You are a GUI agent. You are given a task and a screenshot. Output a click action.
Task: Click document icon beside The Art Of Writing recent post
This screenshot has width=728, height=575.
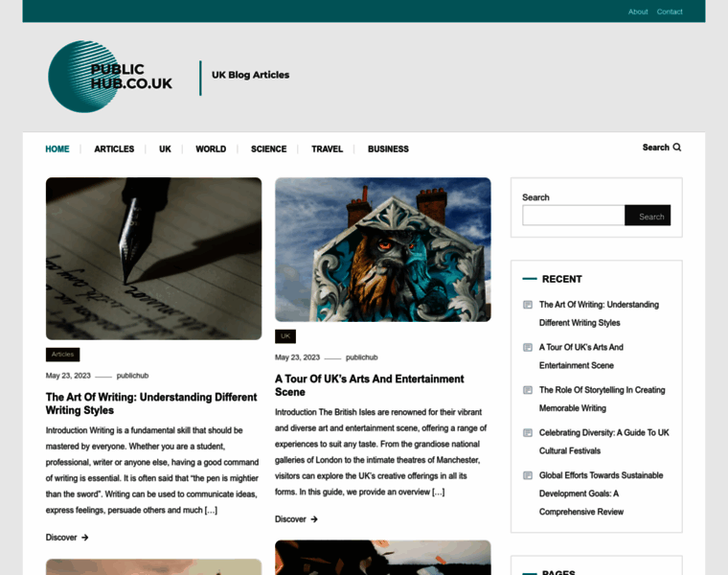click(x=528, y=305)
